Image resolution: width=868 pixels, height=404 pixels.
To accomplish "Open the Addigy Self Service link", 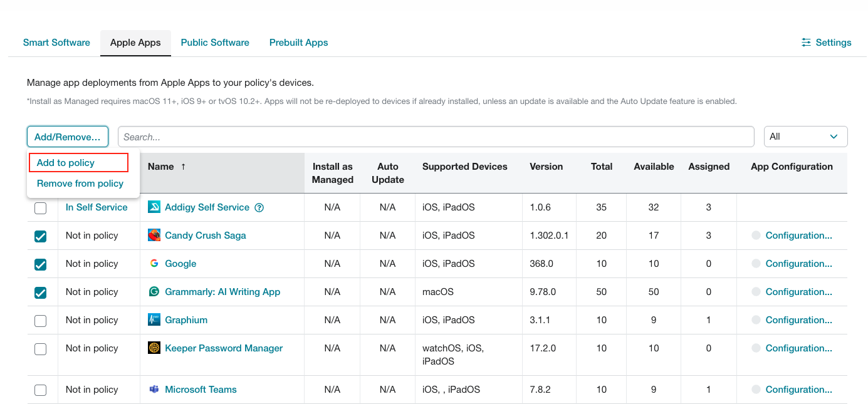I will 207,207.
